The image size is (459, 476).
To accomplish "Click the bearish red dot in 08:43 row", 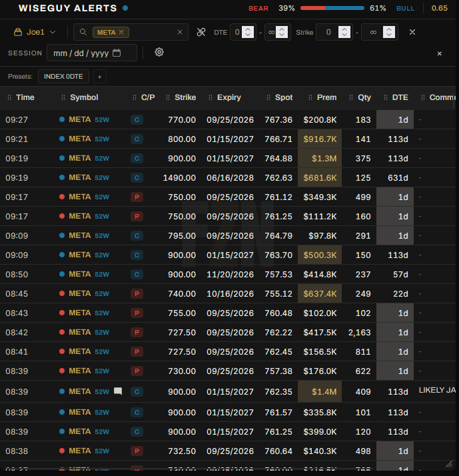I will [62, 313].
